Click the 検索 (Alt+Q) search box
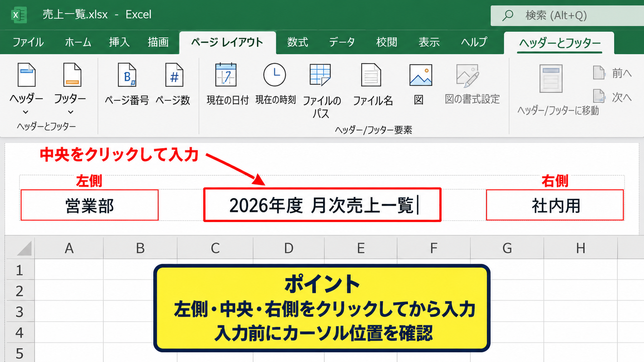The height and width of the screenshot is (362, 644). [x=567, y=15]
